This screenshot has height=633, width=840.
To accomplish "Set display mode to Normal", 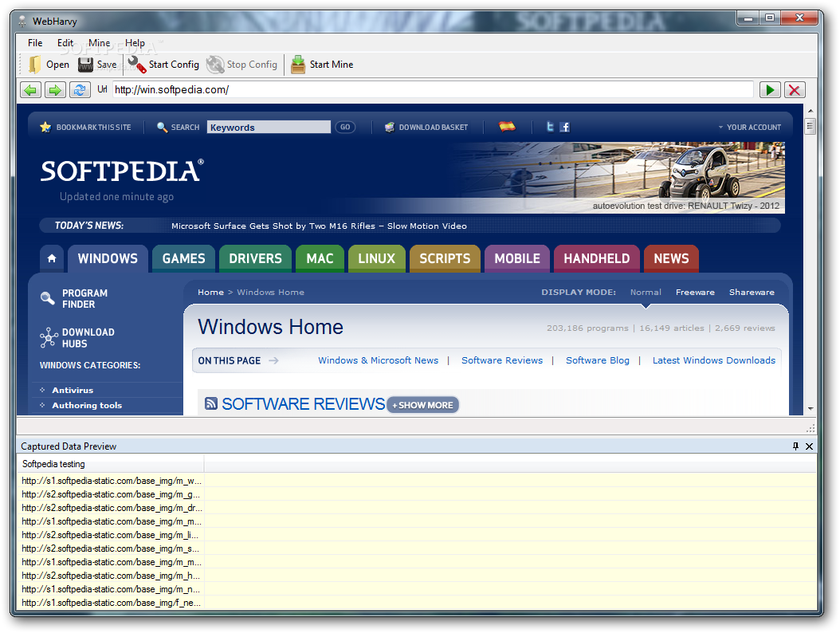I will click(646, 292).
